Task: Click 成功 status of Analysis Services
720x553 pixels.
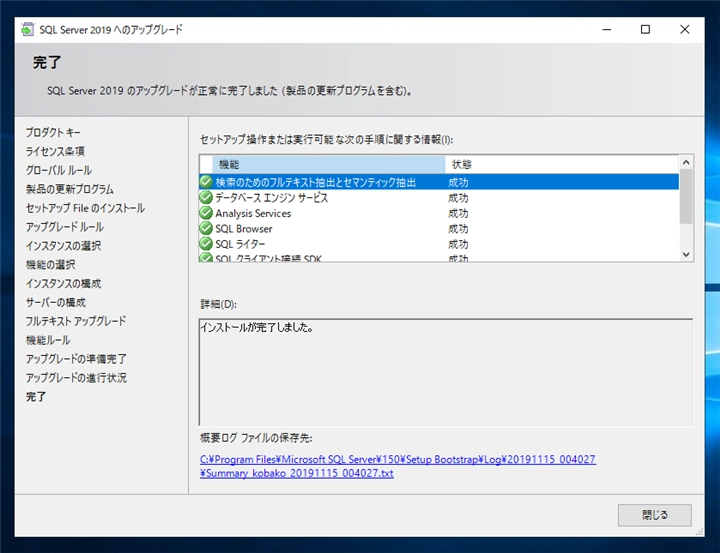Action: coord(458,213)
